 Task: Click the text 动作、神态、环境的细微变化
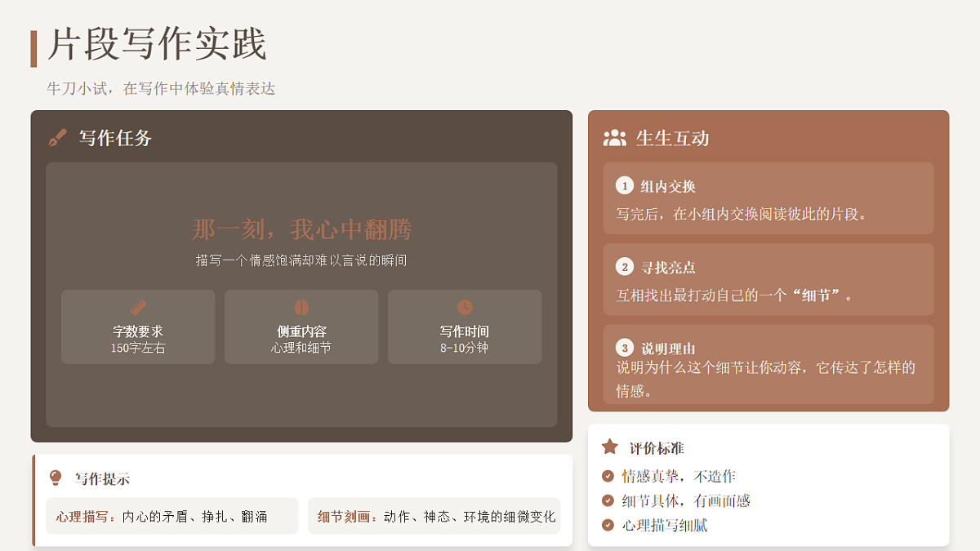[x=470, y=516]
